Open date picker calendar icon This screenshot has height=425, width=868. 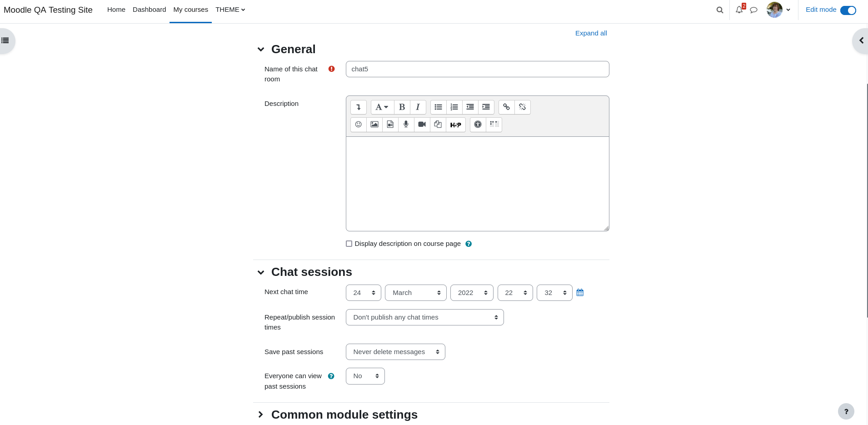click(580, 292)
